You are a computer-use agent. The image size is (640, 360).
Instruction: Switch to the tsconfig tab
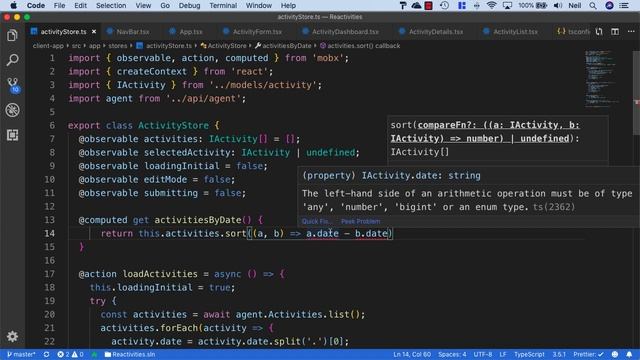coord(573,31)
